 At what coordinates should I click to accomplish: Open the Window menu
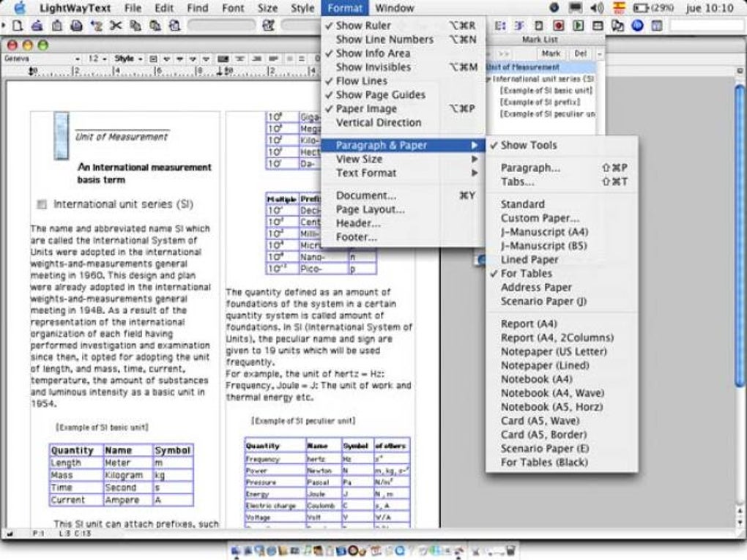click(x=395, y=7)
